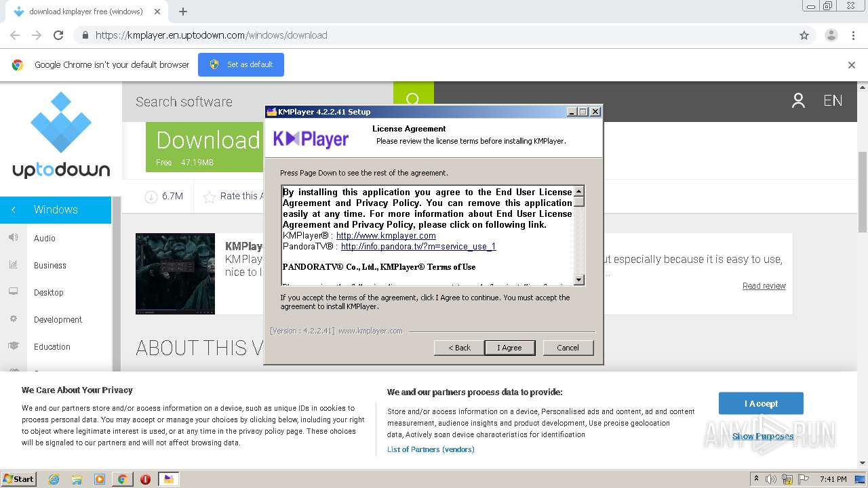Open media player from taskbar

pyautogui.click(x=100, y=479)
